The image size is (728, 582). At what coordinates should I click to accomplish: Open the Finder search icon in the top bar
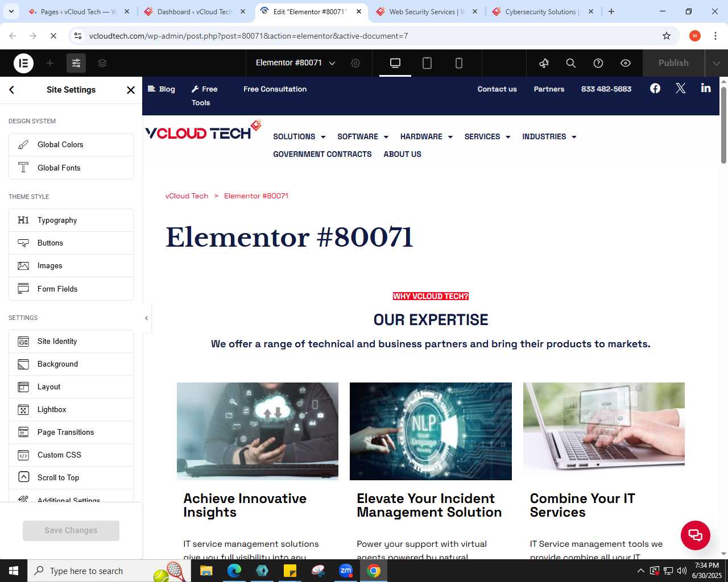pos(571,63)
